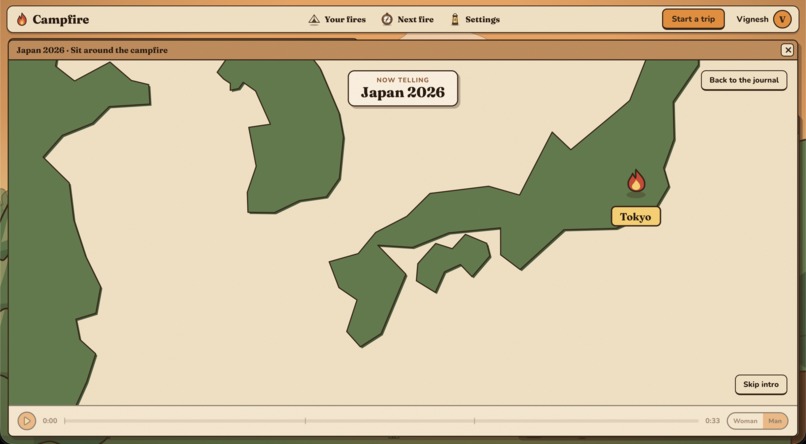Click the narration progress track
806x444 pixels.
pos(381,421)
